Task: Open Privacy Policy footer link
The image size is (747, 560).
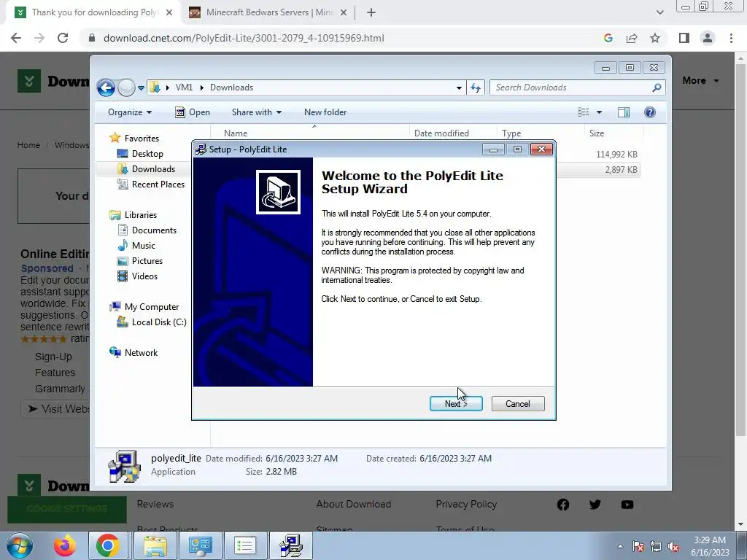Action: (x=466, y=504)
